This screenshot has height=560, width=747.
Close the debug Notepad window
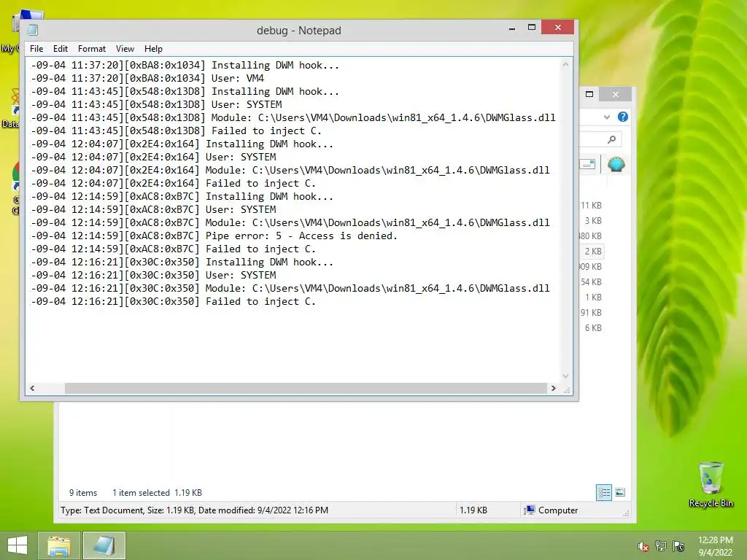[557, 28]
